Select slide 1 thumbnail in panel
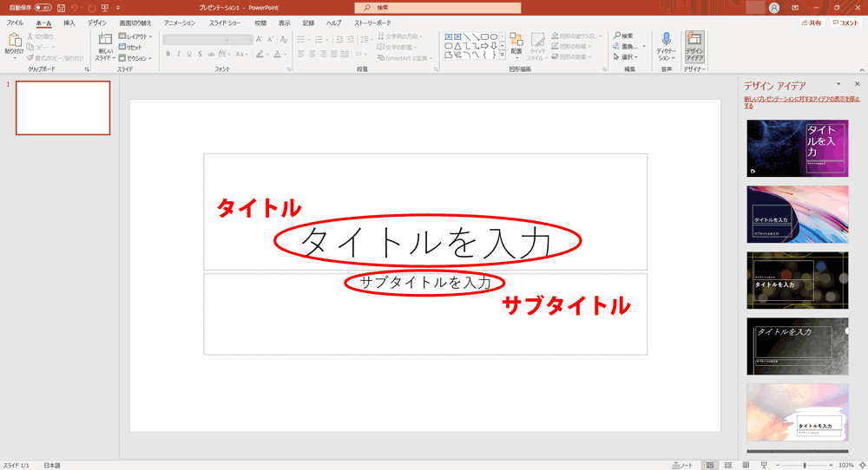This screenshot has width=868, height=470. point(63,108)
